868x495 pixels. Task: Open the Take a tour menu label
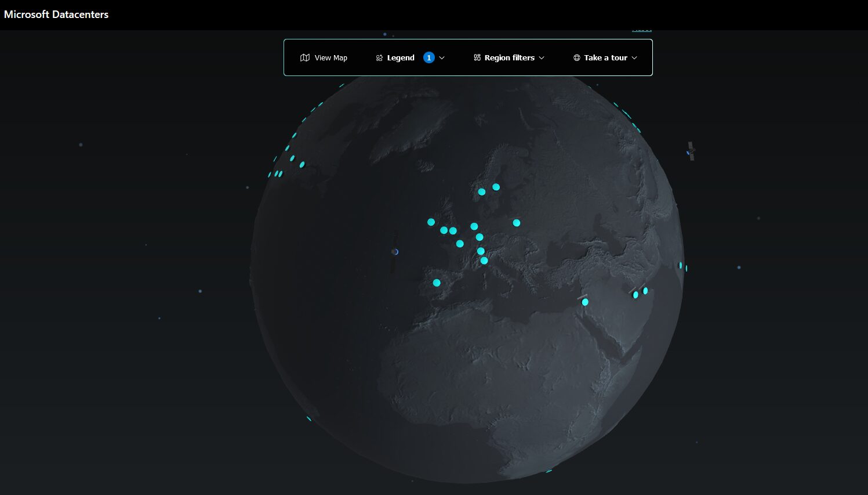605,57
